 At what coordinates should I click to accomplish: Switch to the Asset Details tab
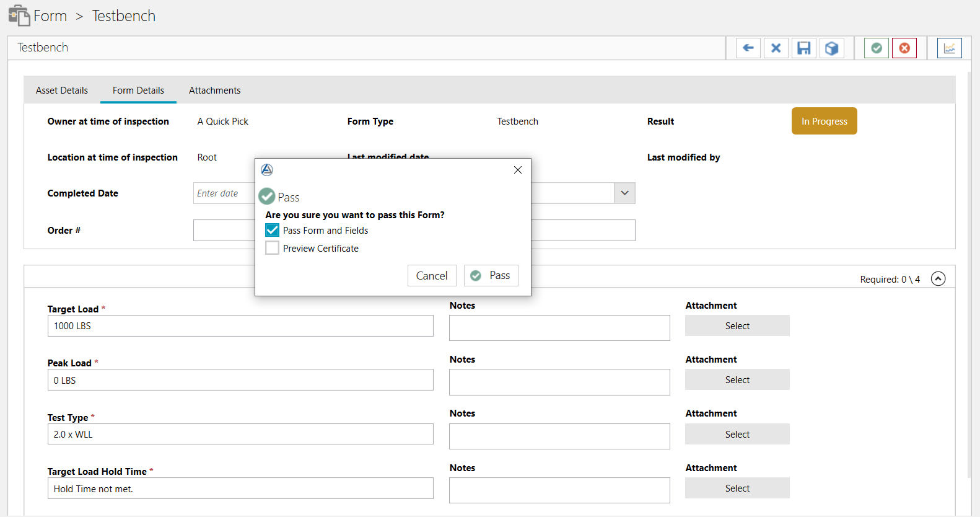click(x=62, y=91)
